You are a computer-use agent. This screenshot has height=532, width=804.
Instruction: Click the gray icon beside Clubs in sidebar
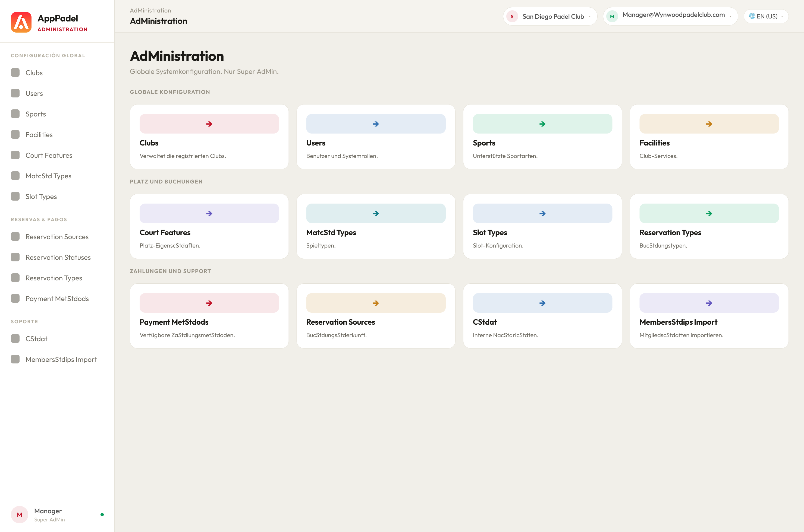click(x=15, y=73)
